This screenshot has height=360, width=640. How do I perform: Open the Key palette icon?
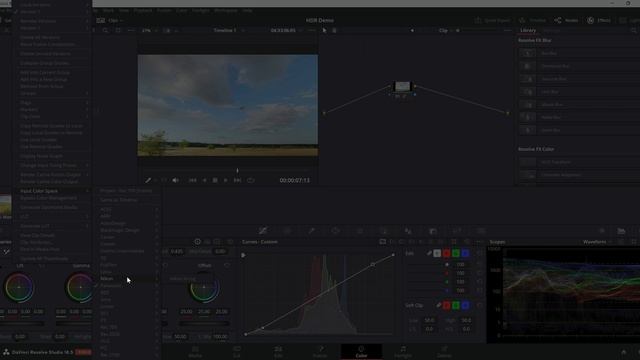click(433, 231)
